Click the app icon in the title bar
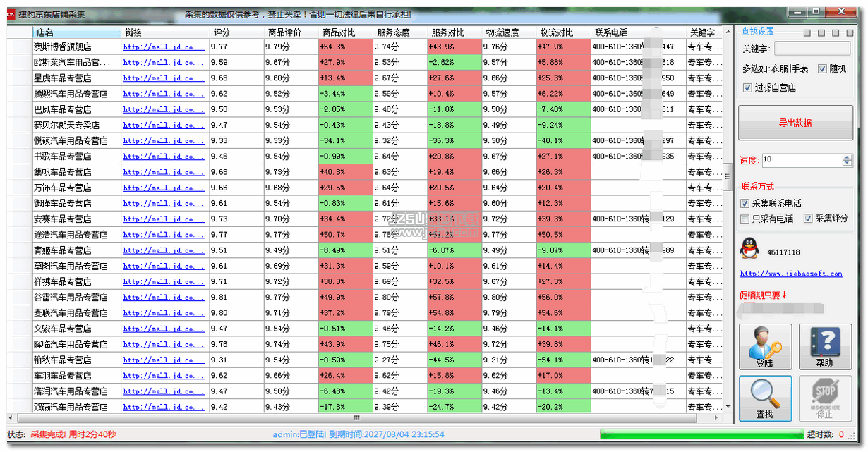The image size is (868, 452). tap(11, 13)
